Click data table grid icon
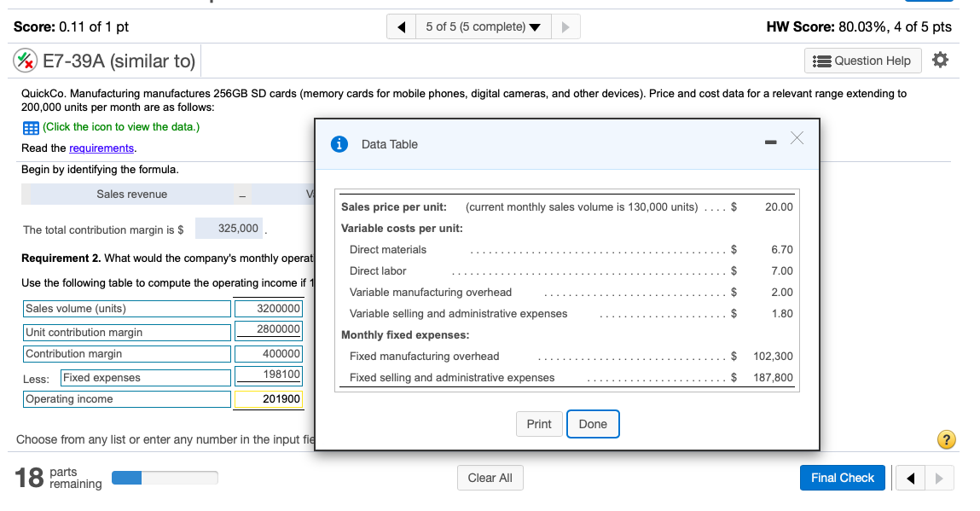The image size is (980, 511). pos(31,128)
